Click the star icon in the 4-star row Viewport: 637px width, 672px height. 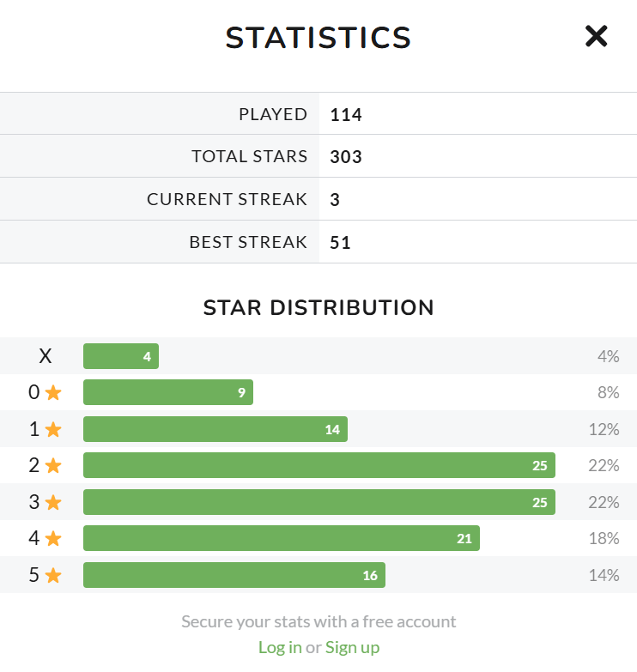click(53, 539)
